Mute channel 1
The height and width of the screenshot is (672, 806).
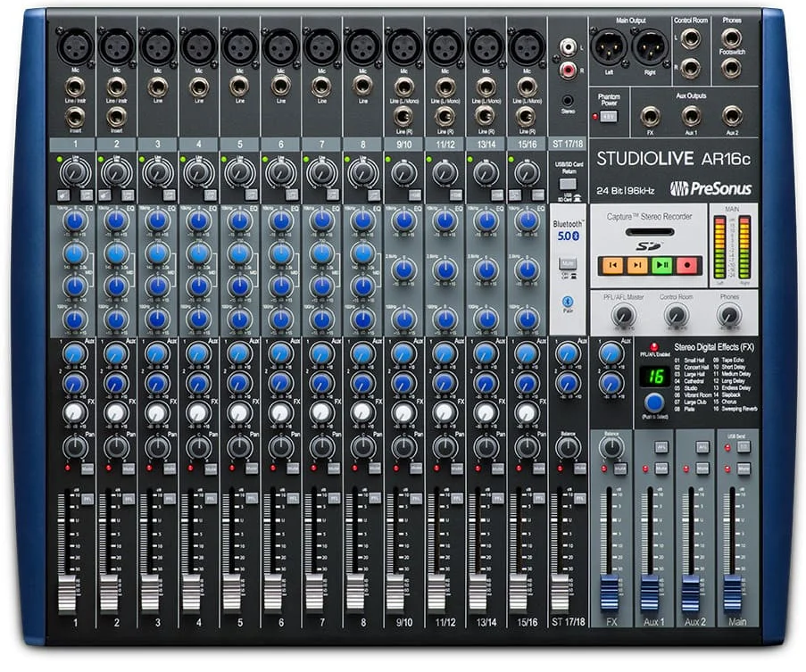click(87, 469)
